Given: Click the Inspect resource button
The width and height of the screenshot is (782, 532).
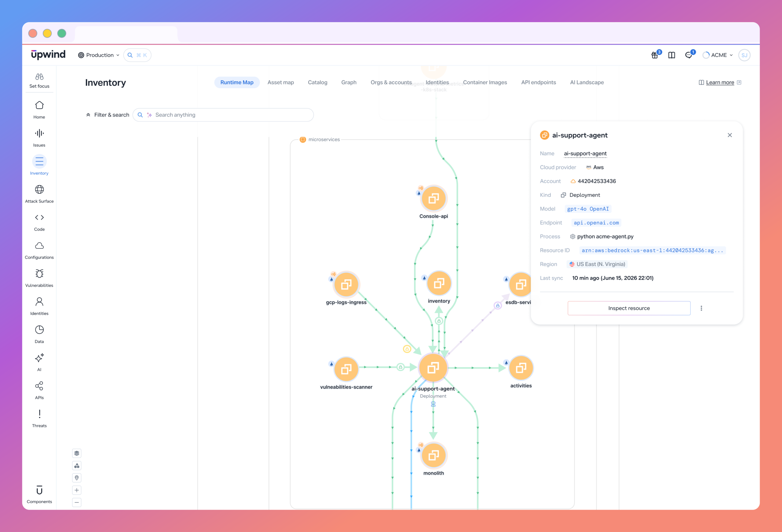Looking at the screenshot, I should tap(629, 308).
